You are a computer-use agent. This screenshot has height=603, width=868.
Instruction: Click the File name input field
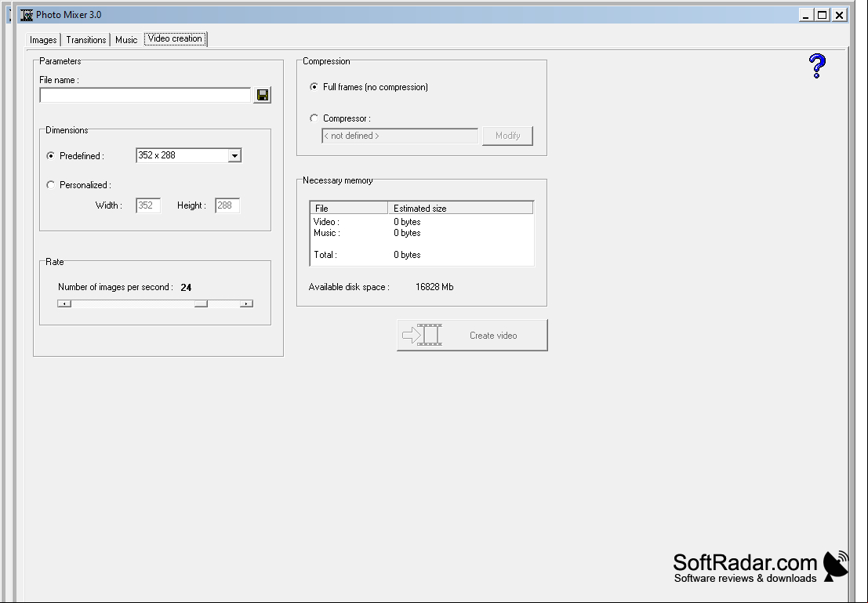point(145,95)
